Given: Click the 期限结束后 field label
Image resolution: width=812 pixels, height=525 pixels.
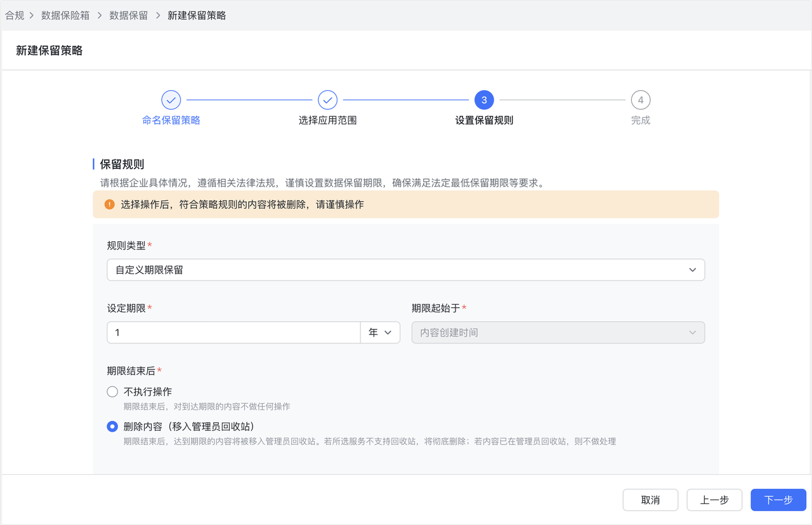Looking at the screenshot, I should tap(131, 371).
